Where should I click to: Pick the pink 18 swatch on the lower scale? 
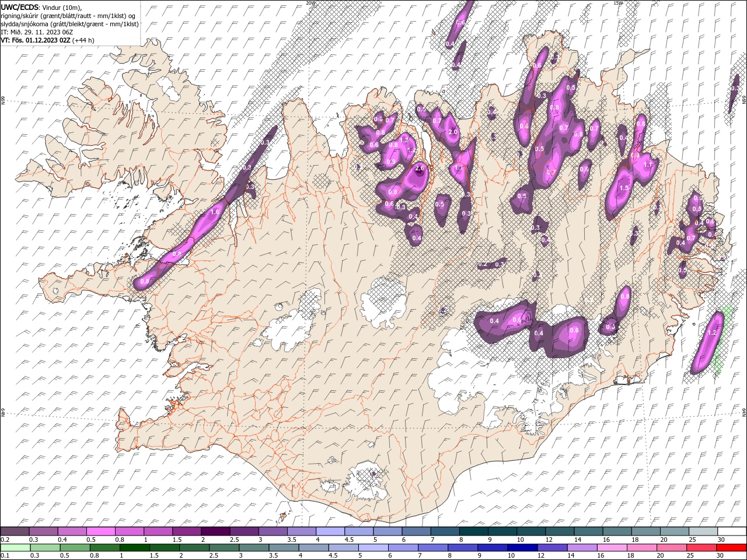(641, 548)
